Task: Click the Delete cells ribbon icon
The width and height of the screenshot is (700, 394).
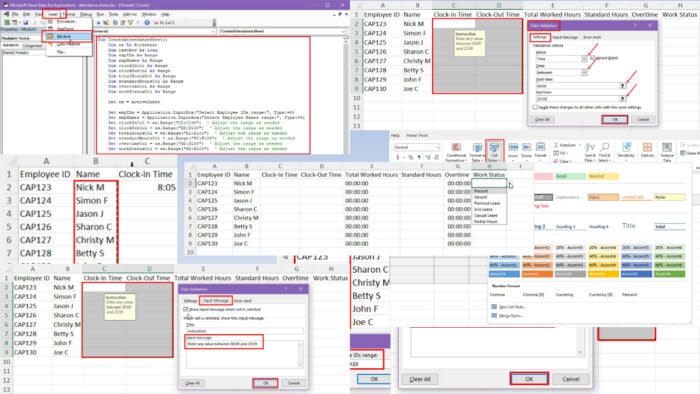Action: 527,147
